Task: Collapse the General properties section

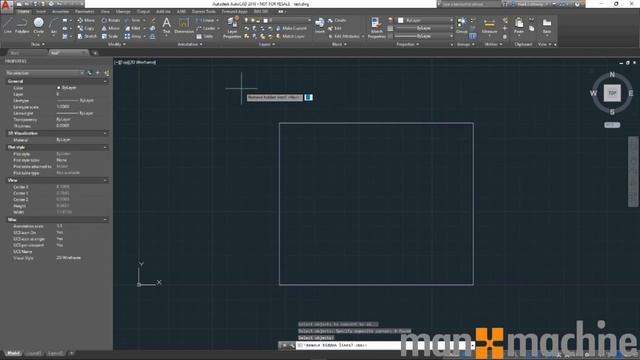Action: tap(105, 82)
